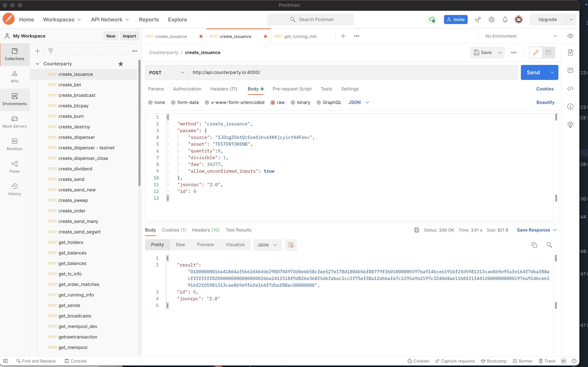Select the GraphQL body radio button
The height and width of the screenshot is (367, 588).
click(x=319, y=102)
